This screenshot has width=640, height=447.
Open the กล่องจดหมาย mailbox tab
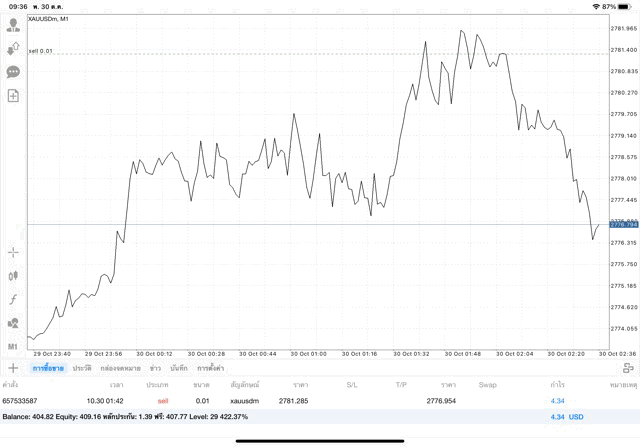pos(121,369)
